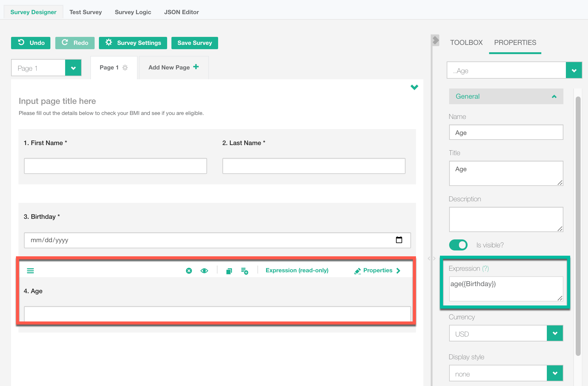588x386 pixels.
Task: Switch to the TOOLBOX tab
Action: [466, 43]
